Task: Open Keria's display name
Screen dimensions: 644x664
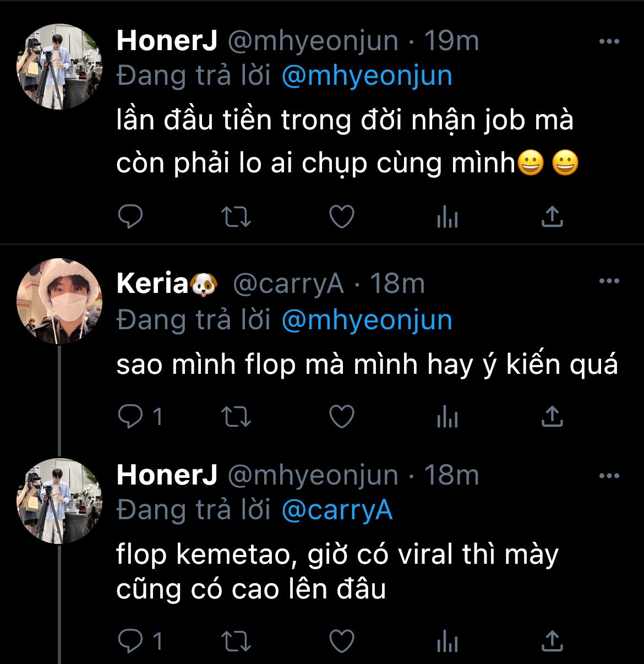Action: pos(152,284)
